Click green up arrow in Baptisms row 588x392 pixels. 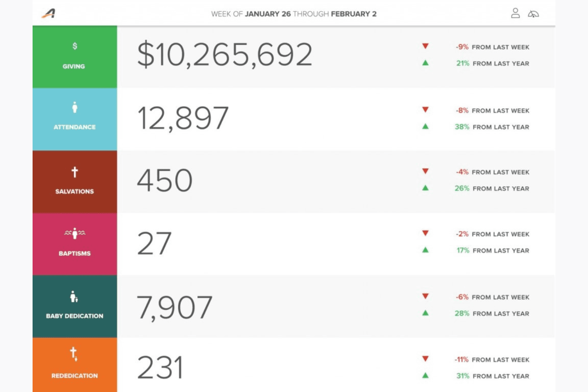pyautogui.click(x=426, y=250)
